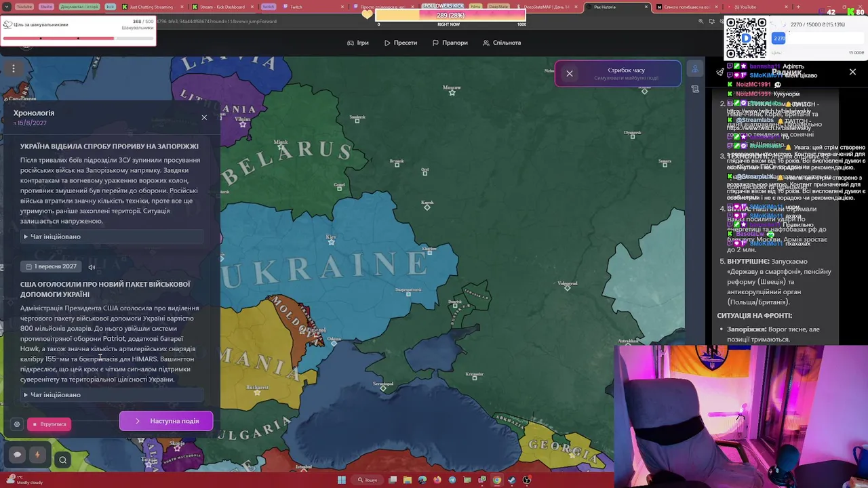
Task: Click the person icon at map right edge
Action: tap(695, 69)
